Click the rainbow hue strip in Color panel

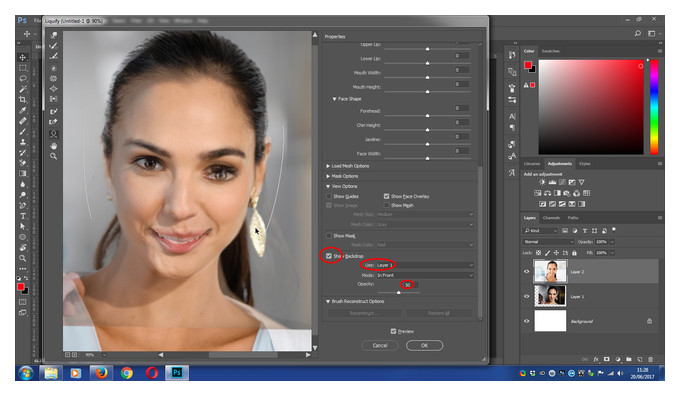tap(654, 107)
